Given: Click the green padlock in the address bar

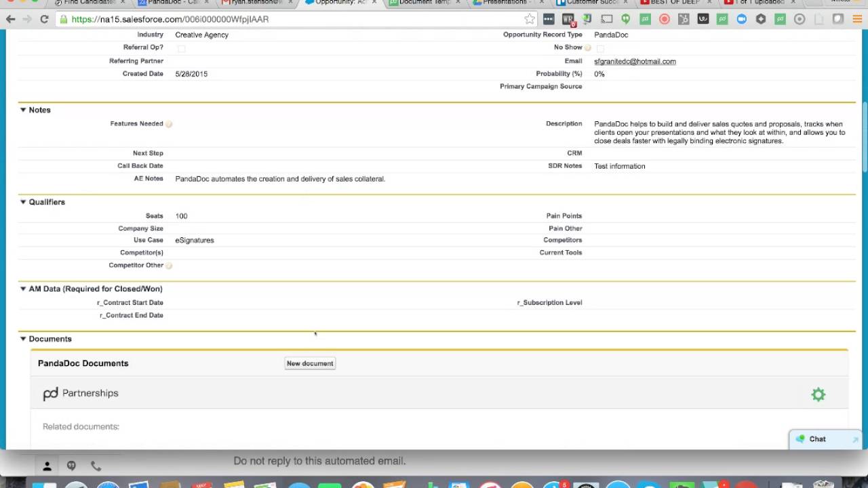Looking at the screenshot, I should click(x=63, y=19).
